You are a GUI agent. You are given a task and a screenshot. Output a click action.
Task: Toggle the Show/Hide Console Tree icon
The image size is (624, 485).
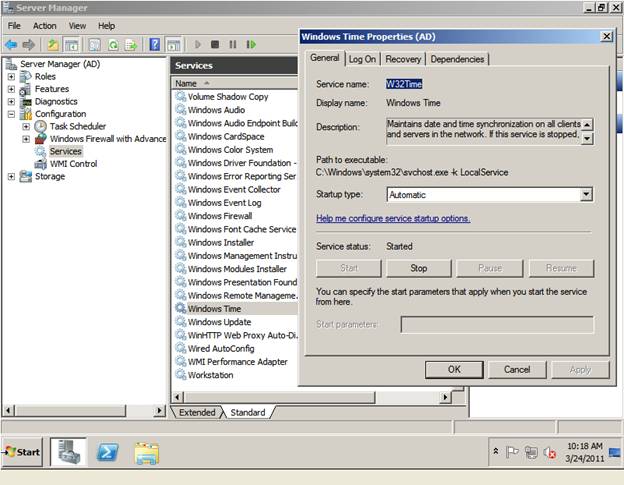(x=72, y=45)
